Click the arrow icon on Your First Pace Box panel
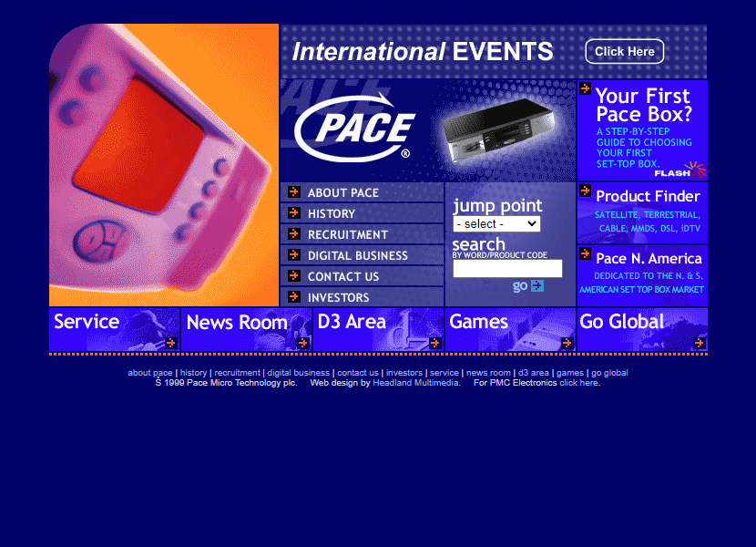 tap(586, 88)
